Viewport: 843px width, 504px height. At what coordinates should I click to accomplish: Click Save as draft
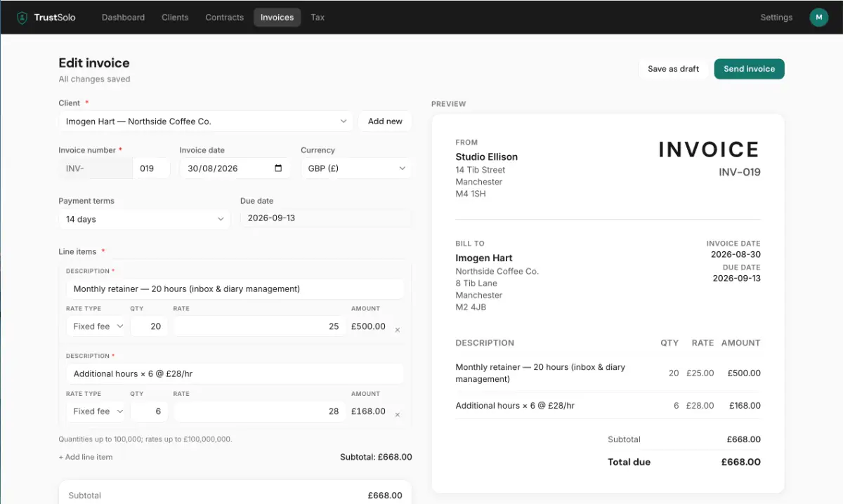coord(673,69)
